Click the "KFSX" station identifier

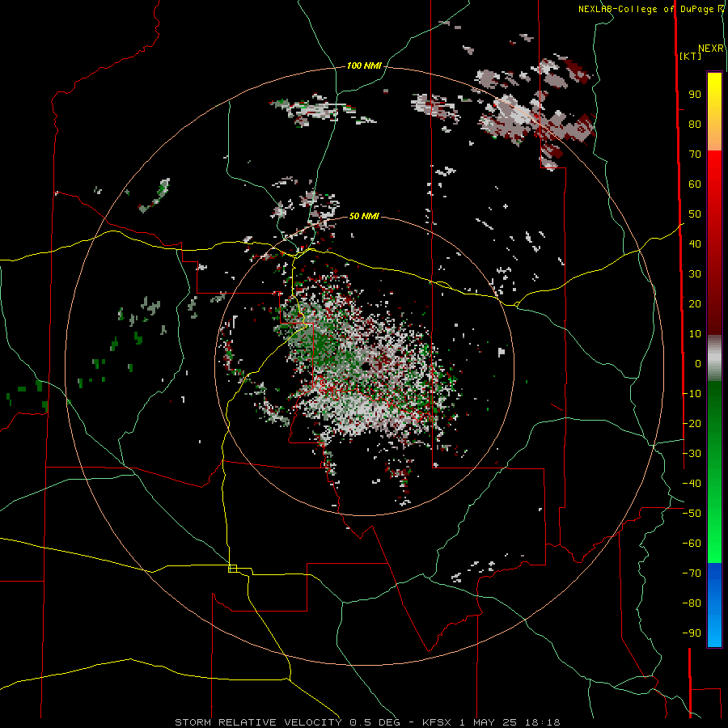click(x=438, y=722)
